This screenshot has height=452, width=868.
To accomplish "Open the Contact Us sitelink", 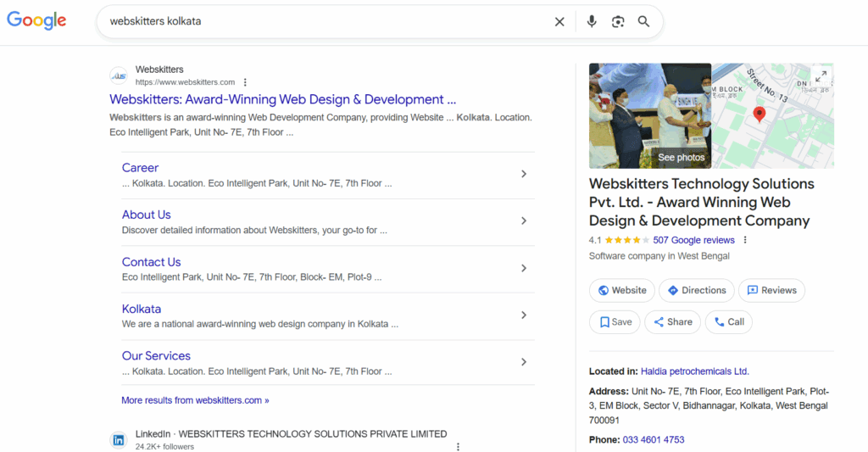I will pyautogui.click(x=151, y=262).
